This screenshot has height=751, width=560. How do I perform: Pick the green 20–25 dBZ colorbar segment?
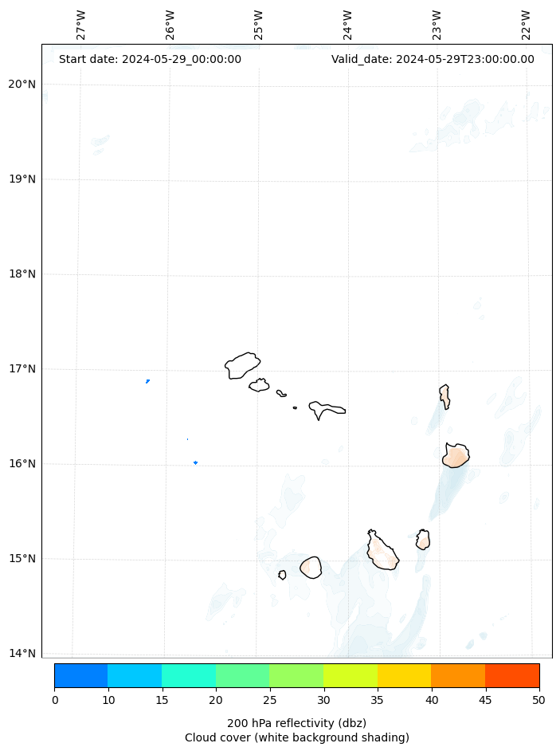tap(242, 675)
